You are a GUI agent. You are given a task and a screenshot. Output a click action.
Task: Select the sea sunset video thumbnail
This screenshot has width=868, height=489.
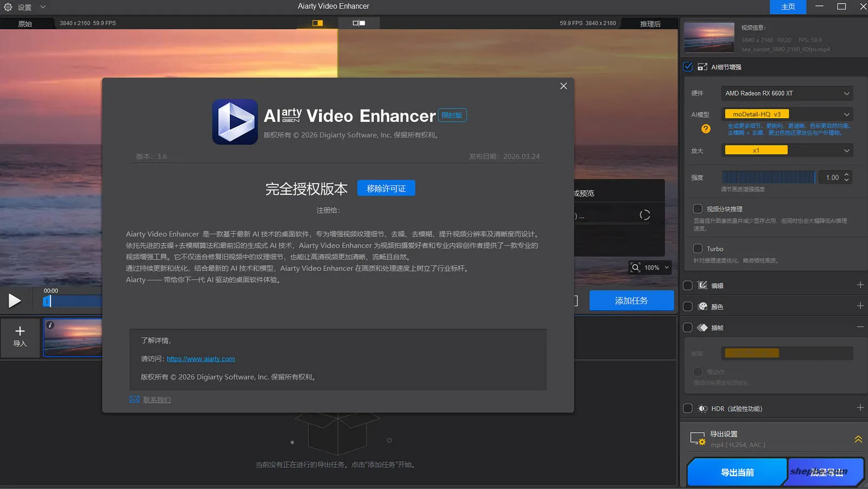pos(72,338)
